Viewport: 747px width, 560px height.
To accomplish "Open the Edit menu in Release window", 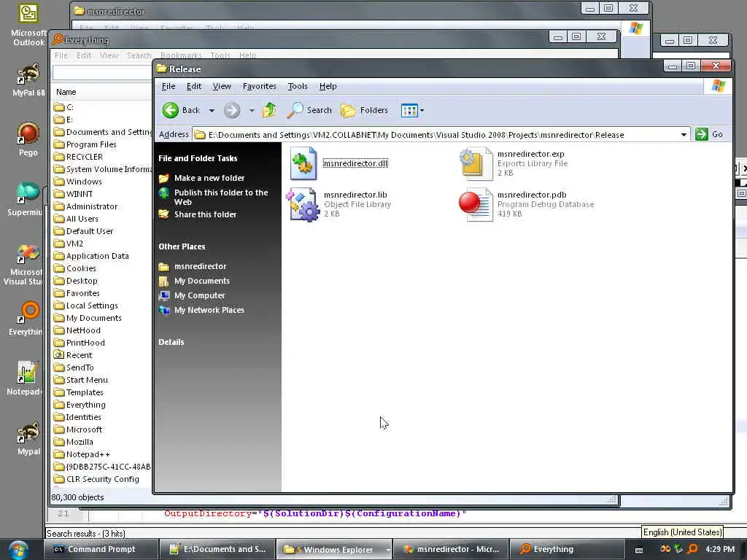I will pos(194,86).
